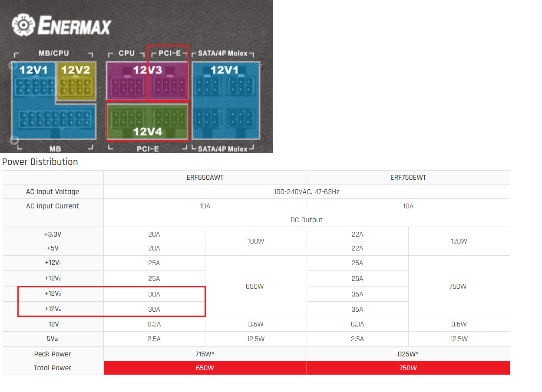This screenshot has width=542, height=392.
Task: Click 22A in the +3.3V row
Action: click(357, 234)
